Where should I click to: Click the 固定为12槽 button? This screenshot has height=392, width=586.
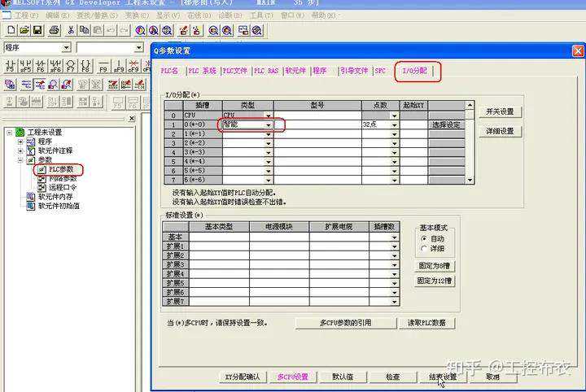435,281
